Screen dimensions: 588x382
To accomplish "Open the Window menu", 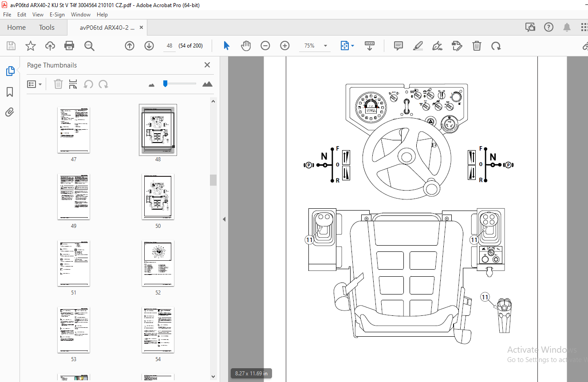I will pos(81,15).
